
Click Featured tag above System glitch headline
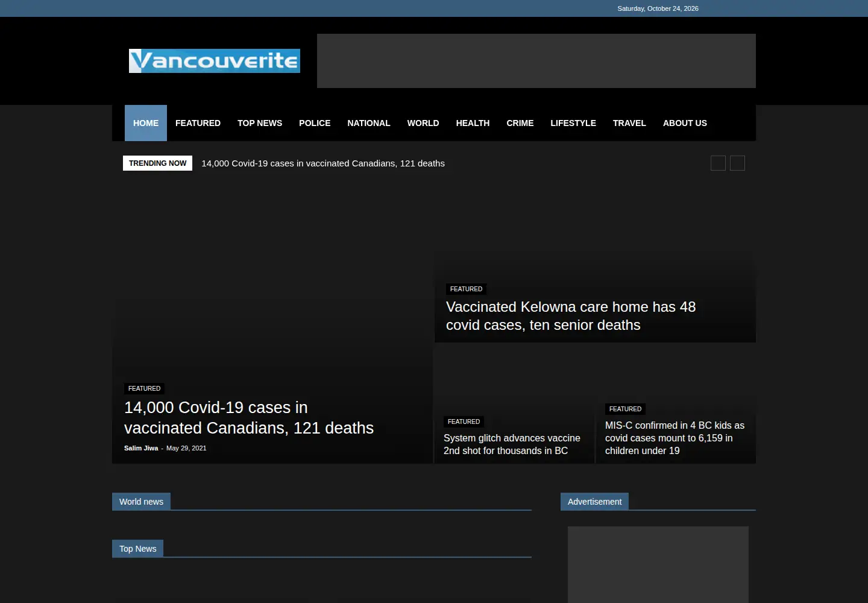point(464,421)
